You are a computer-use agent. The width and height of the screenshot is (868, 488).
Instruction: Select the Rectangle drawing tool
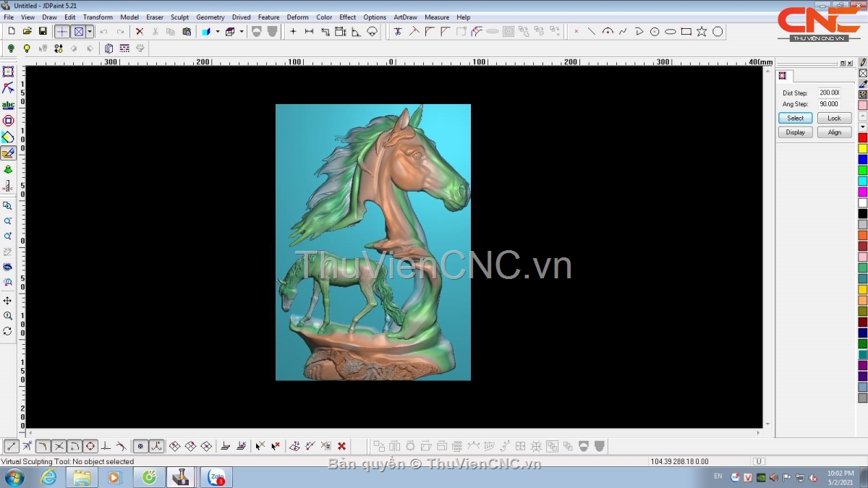[686, 32]
